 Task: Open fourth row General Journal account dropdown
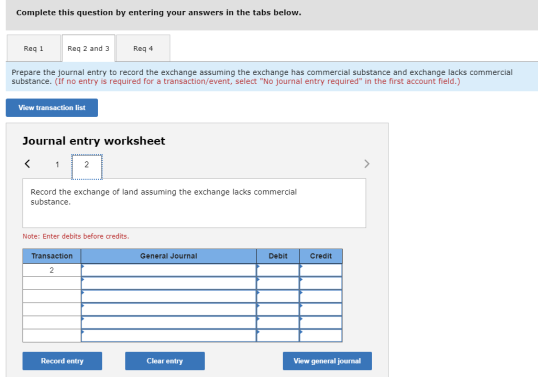(169, 310)
